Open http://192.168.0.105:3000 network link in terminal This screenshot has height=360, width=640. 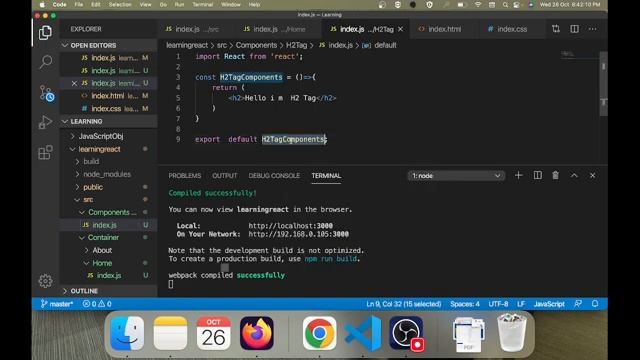pyautogui.click(x=298, y=234)
